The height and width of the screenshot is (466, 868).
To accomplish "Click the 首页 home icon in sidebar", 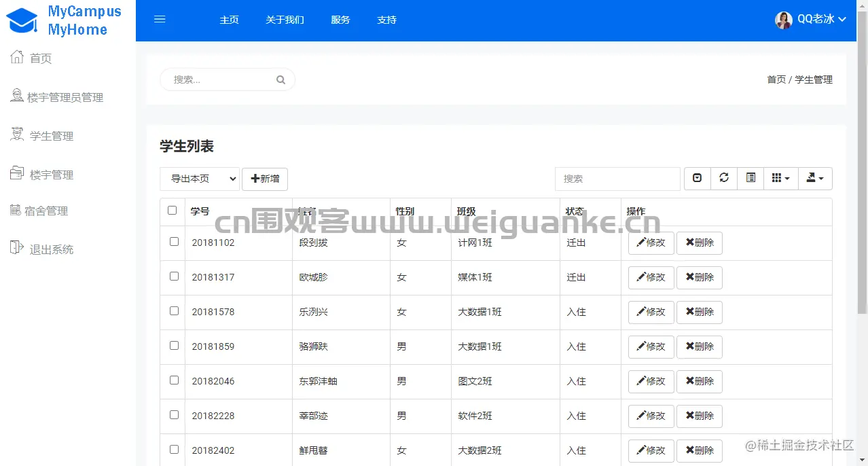I will [17, 57].
